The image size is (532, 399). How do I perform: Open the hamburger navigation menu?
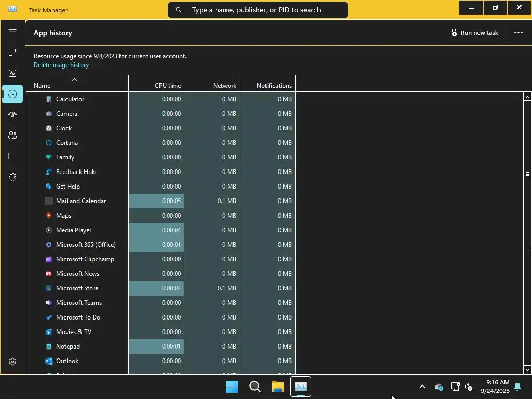point(12,32)
